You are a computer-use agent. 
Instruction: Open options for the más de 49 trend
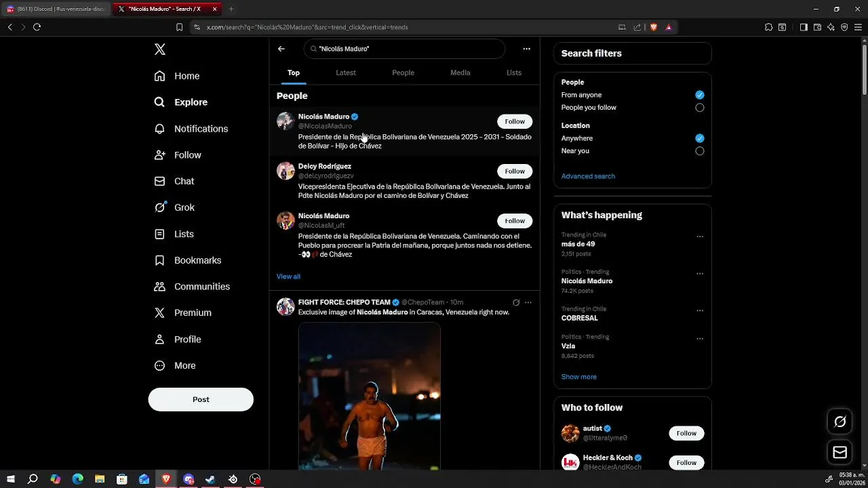pyautogui.click(x=700, y=237)
